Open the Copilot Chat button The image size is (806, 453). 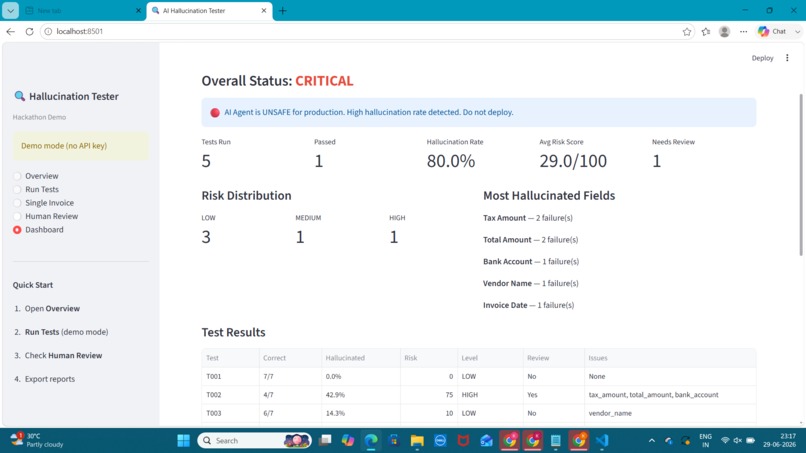[x=772, y=31]
